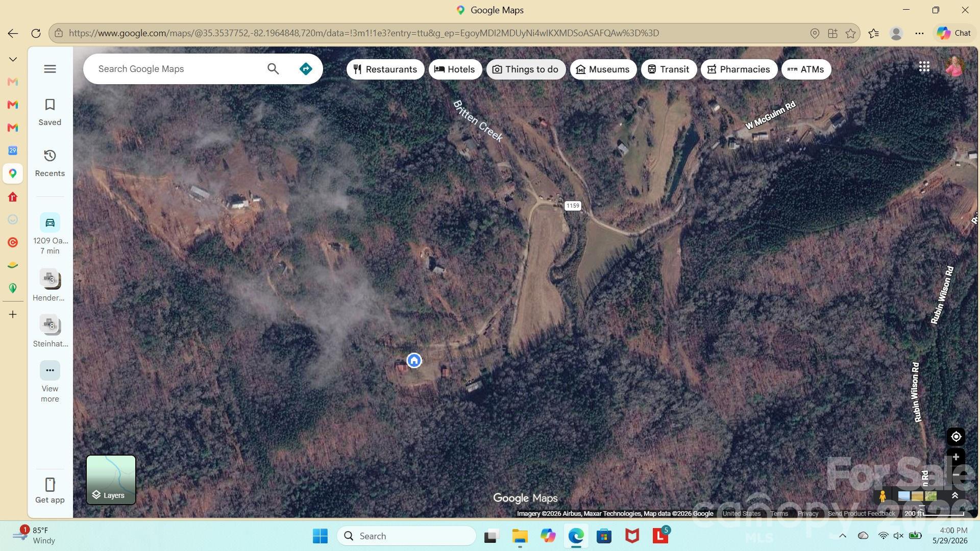Open Edge Settings and more menu
980x551 pixels.
pos(919,33)
